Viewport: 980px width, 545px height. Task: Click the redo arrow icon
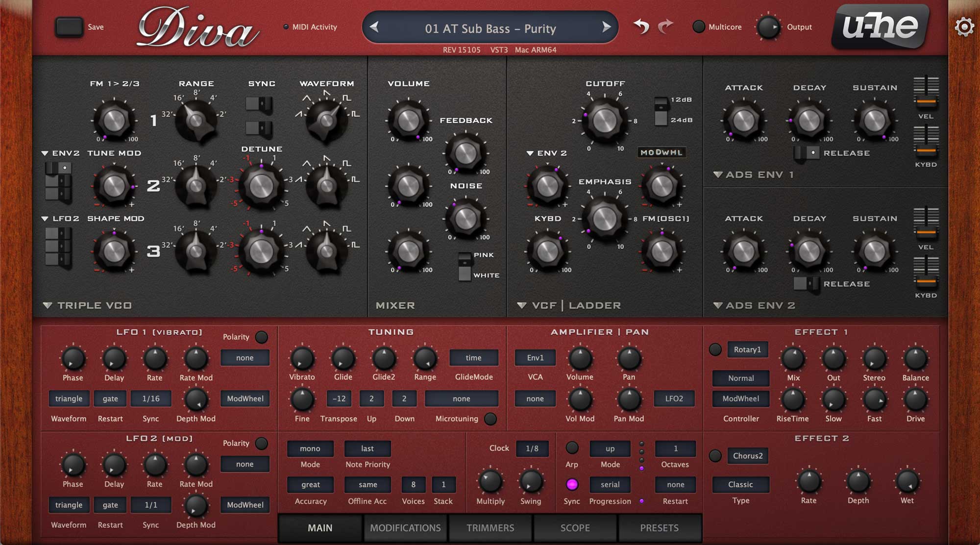[665, 26]
